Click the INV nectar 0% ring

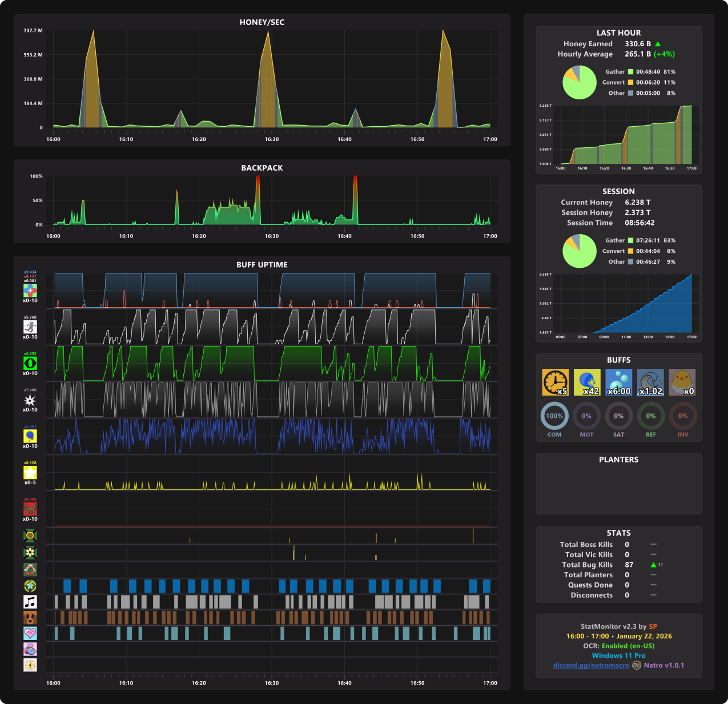click(x=683, y=416)
